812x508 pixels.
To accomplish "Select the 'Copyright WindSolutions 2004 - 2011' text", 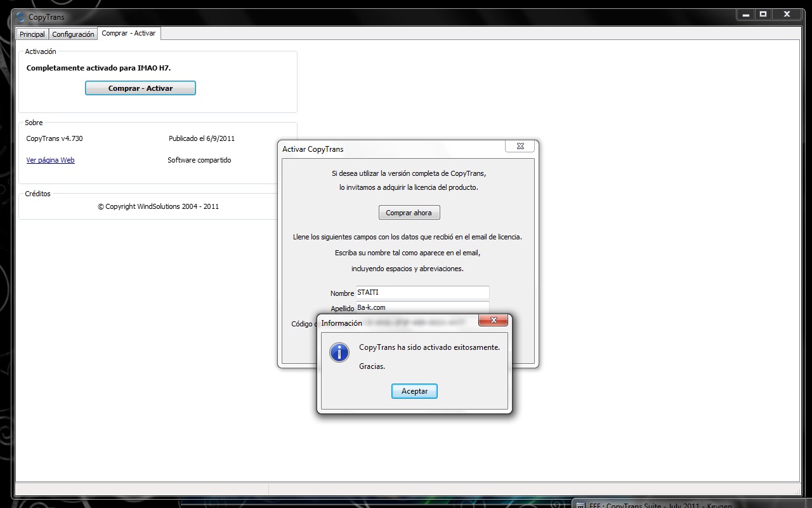I will 158,206.
